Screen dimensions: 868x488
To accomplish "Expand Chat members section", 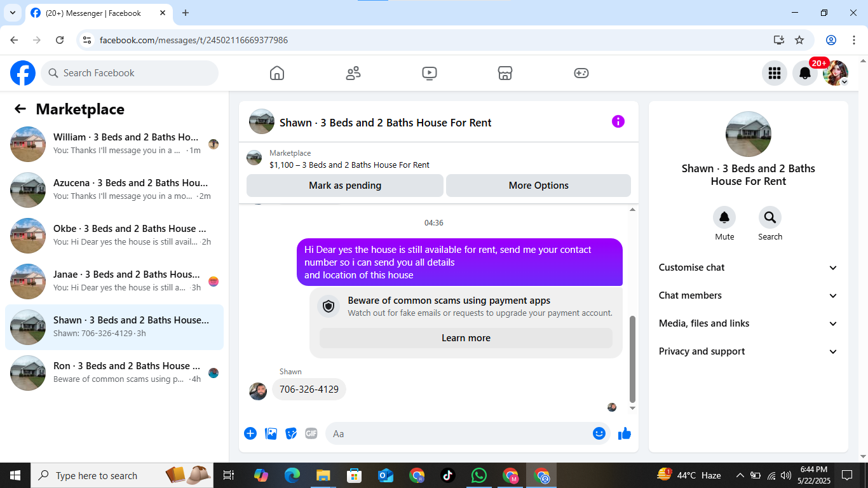I will 749,295.
